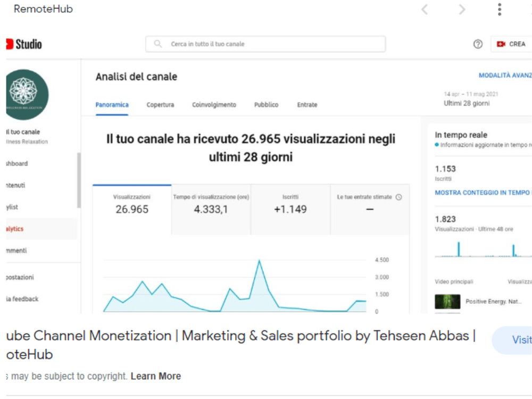Click the previous image arrow
This screenshot has width=532, height=399.
tap(425, 9)
